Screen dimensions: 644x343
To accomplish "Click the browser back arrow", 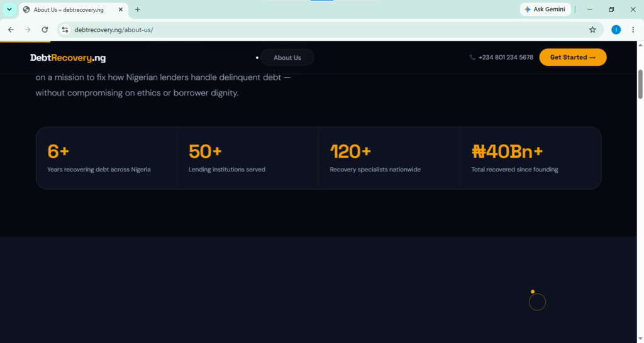I will pos(11,30).
